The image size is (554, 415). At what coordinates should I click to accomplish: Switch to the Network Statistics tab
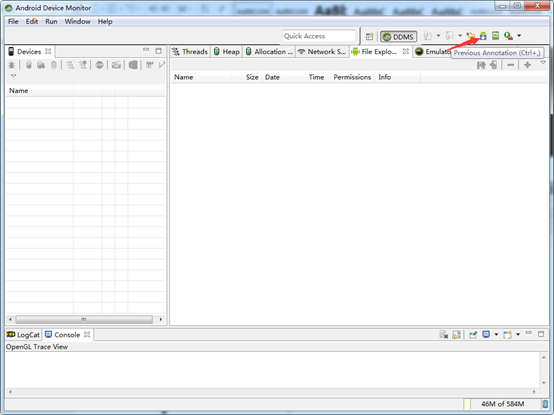(322, 52)
